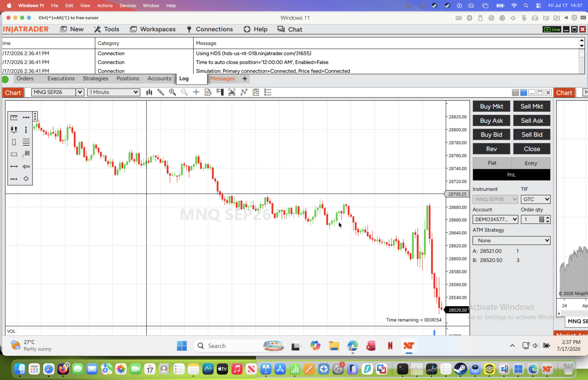
Task: Open chart properties list icon
Action: [x=268, y=92]
